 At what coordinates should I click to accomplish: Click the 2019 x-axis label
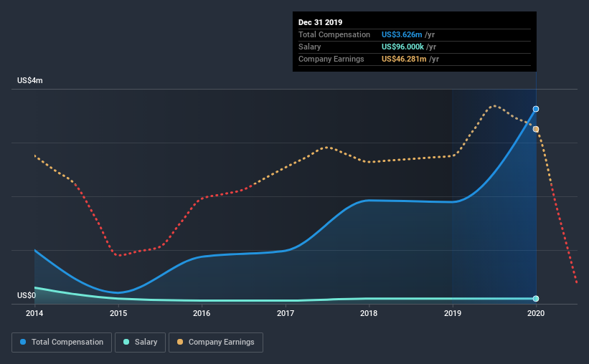[x=453, y=313]
